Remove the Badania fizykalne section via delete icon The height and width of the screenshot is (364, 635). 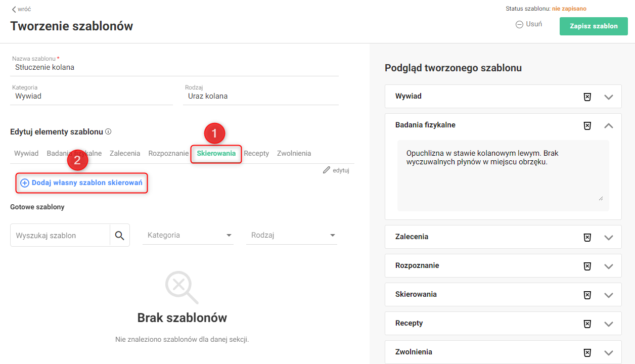point(587,125)
